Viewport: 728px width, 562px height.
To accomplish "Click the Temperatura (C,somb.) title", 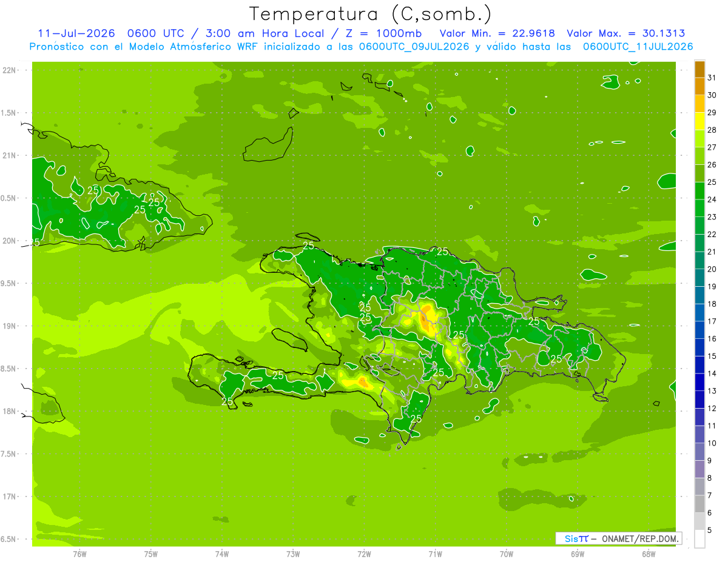I will point(370,13).
